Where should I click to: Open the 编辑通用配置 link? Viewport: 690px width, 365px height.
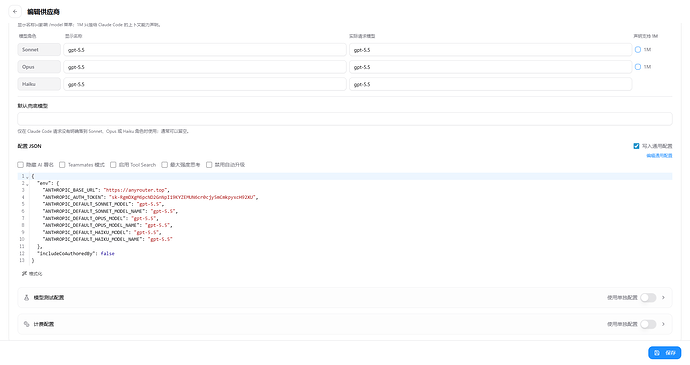[659, 155]
